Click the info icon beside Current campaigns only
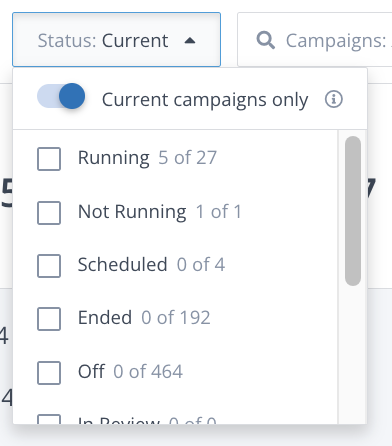The image size is (392, 446). [x=333, y=99]
